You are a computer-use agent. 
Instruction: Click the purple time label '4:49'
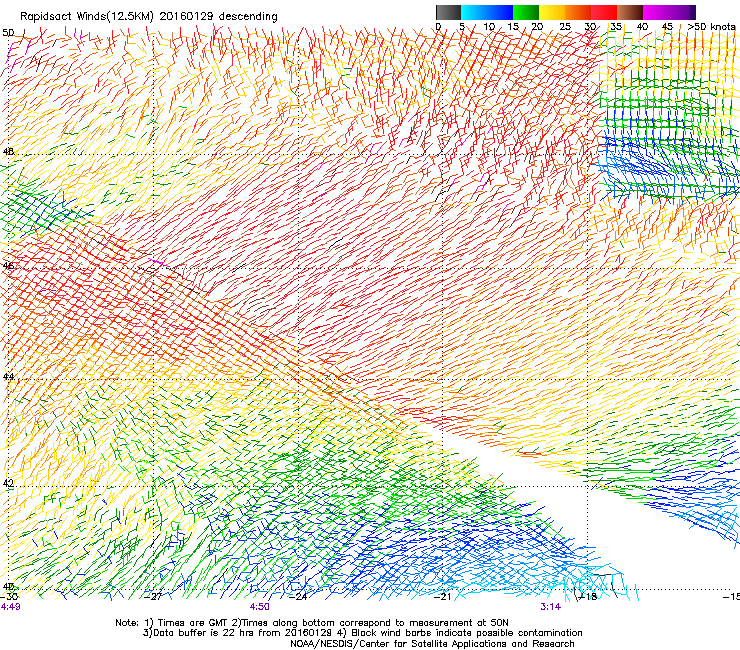(x=11, y=607)
